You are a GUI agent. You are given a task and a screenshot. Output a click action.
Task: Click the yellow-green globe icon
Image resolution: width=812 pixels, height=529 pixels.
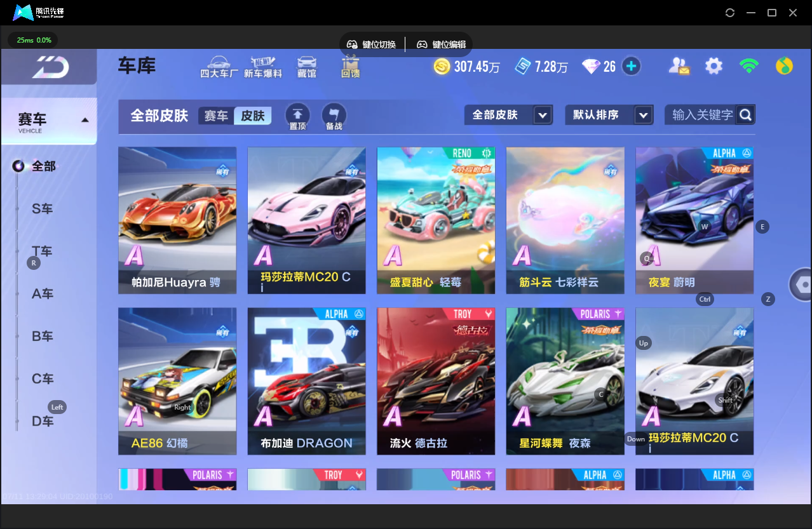pos(785,66)
